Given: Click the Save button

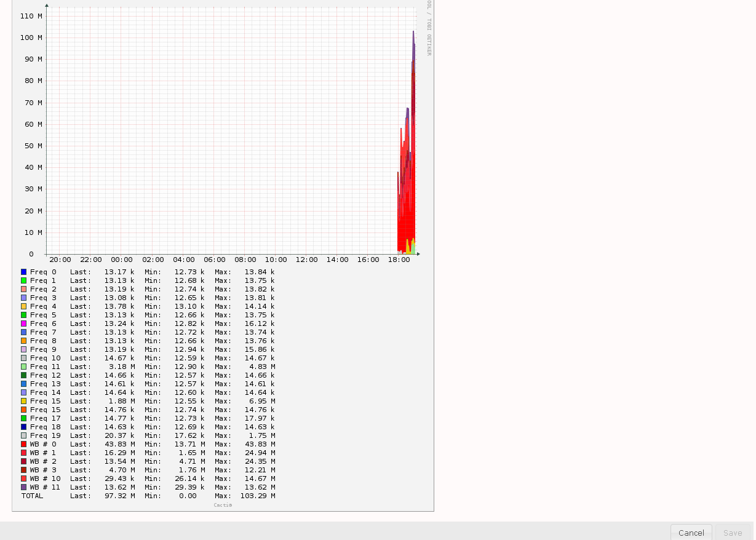Looking at the screenshot, I should click(x=733, y=533).
